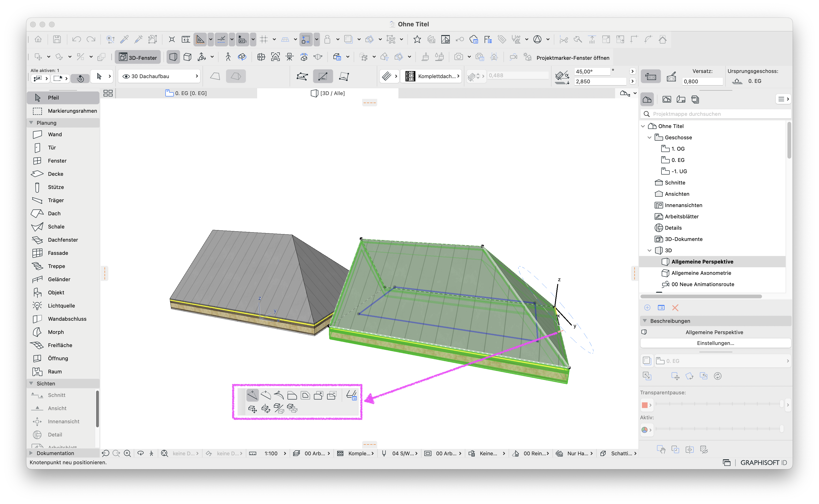Open the tab overview grid button

coord(108,93)
